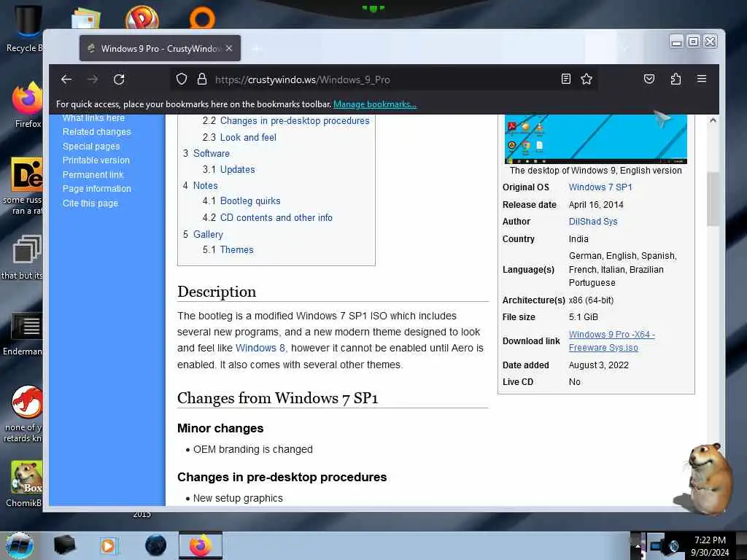This screenshot has width=747, height=560.
Task: Jump to CD contents and other info entry
Action: tap(276, 217)
